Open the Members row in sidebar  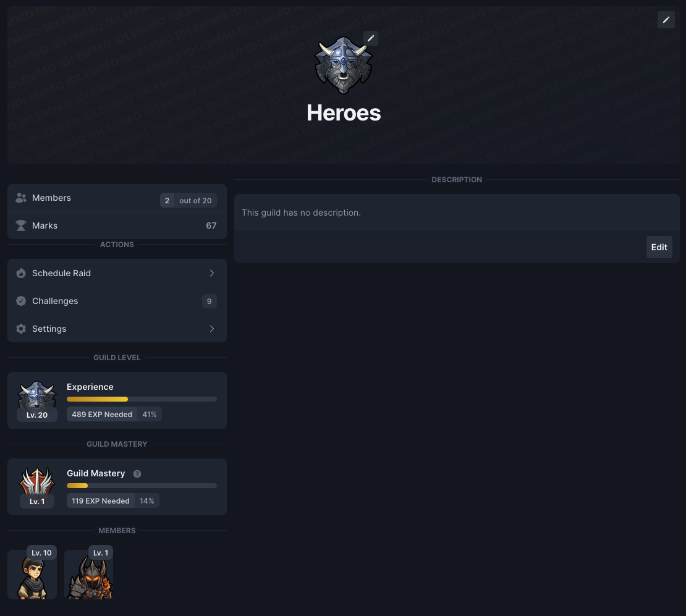pos(117,198)
